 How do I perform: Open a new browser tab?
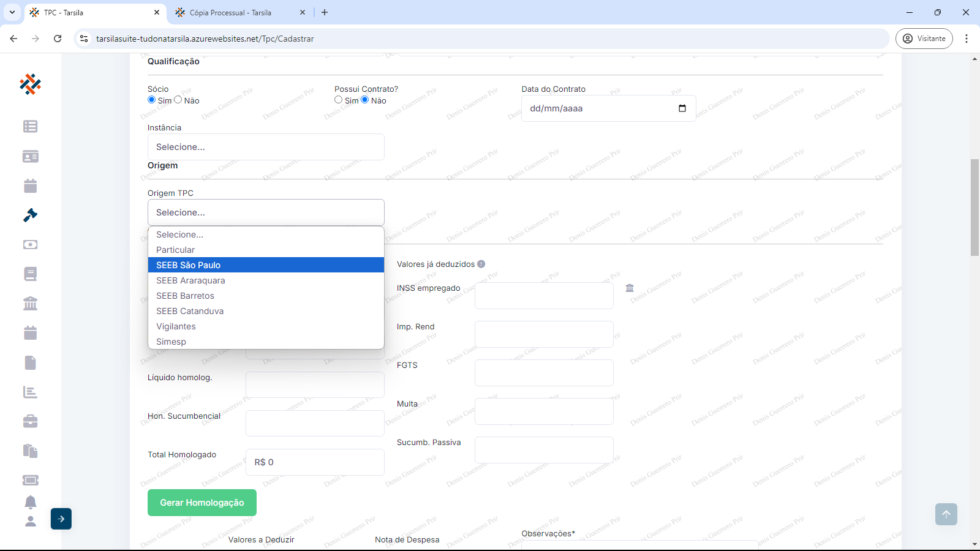coord(325,12)
